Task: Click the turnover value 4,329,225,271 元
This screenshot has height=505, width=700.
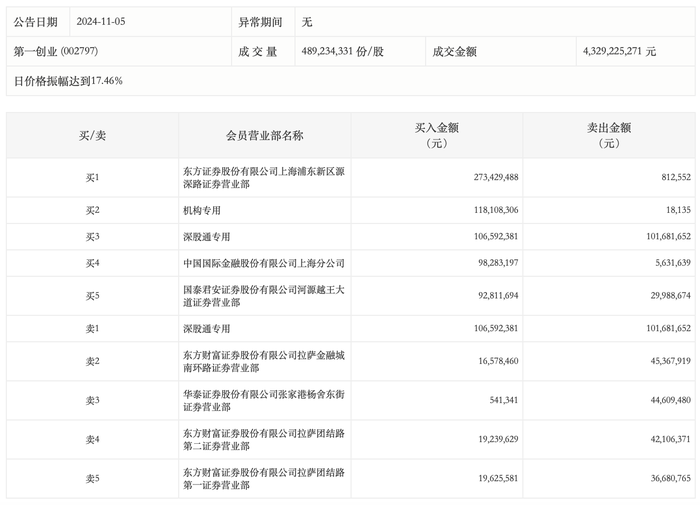Action: (x=619, y=51)
